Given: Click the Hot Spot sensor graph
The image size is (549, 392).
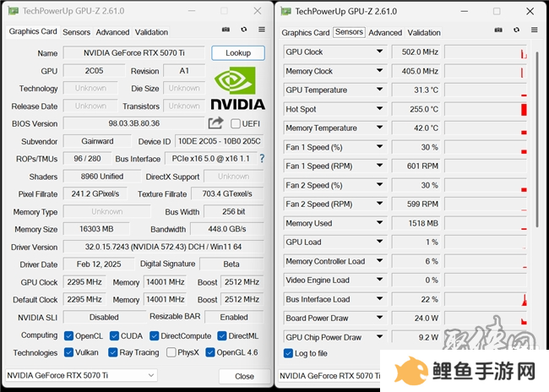Looking at the screenshot, I should (486, 109).
